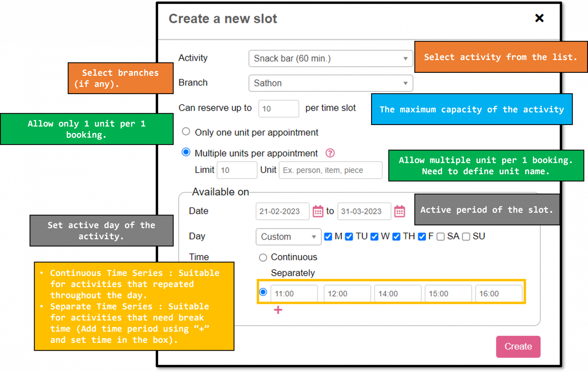
Task: Select the Separately time series radio
Action: click(263, 292)
